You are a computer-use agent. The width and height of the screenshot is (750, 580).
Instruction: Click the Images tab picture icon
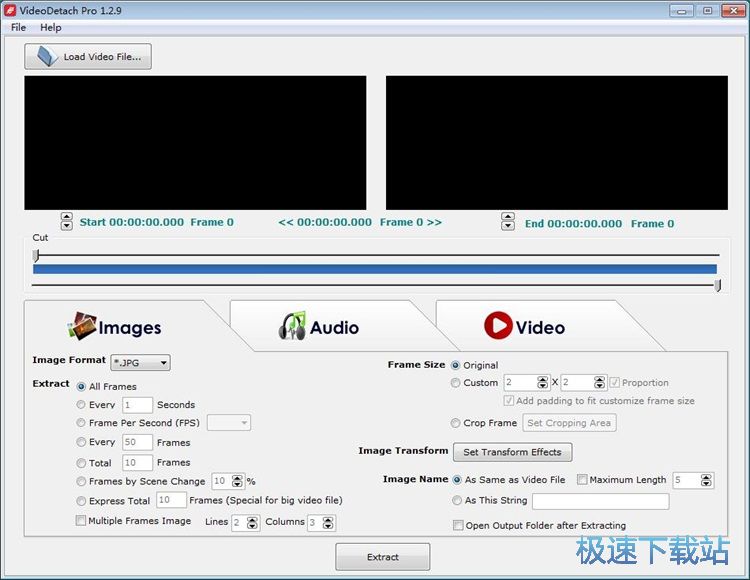point(81,326)
